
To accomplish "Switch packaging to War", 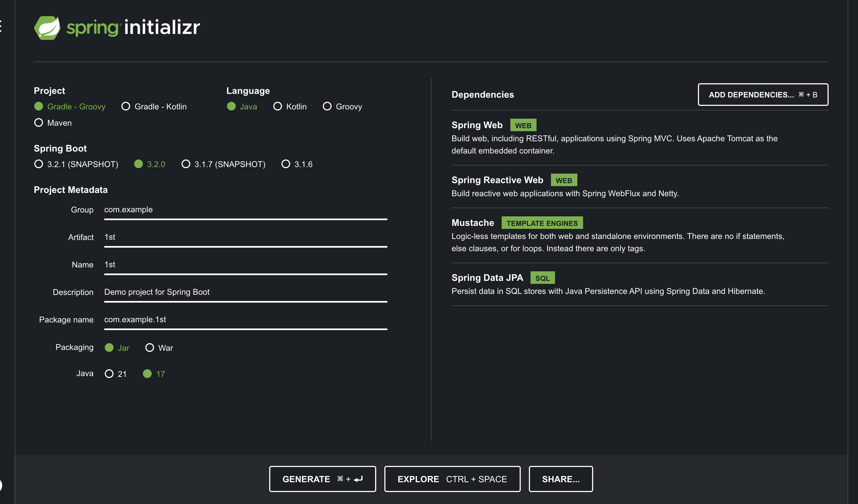I will [159, 348].
